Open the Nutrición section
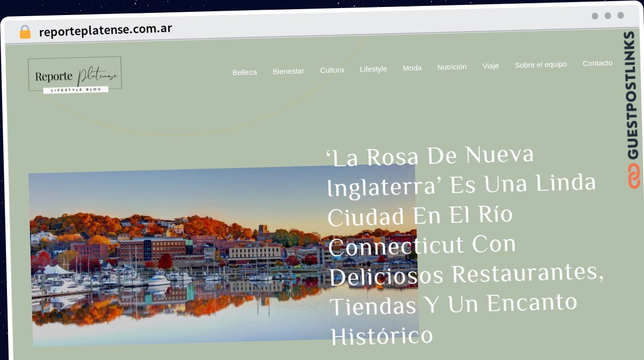This screenshot has width=644, height=360. 452,67
